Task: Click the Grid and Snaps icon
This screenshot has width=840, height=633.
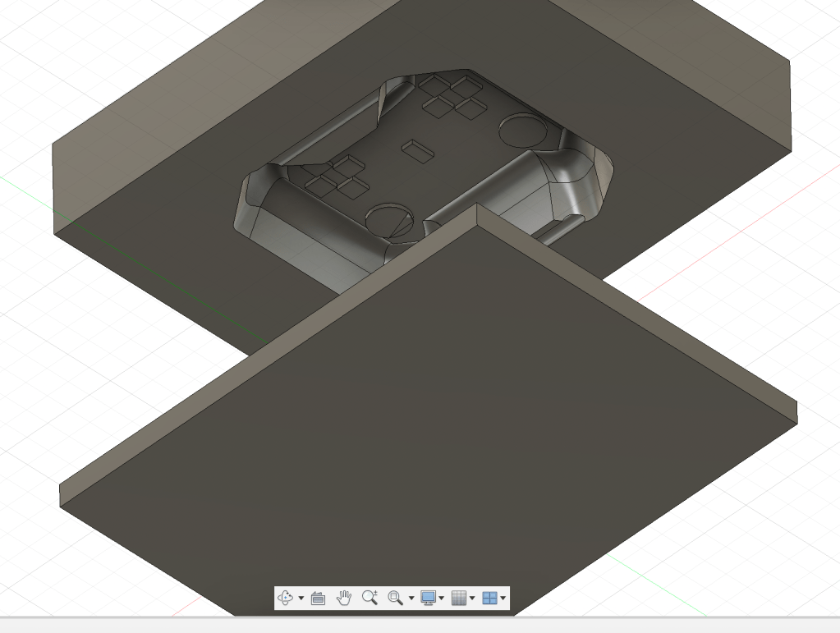Action: pyautogui.click(x=459, y=598)
